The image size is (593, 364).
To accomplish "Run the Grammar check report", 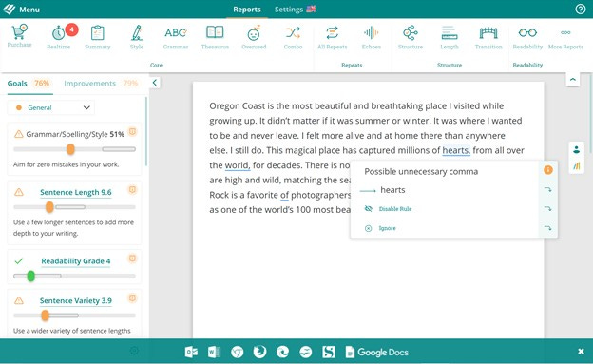I will click(176, 37).
